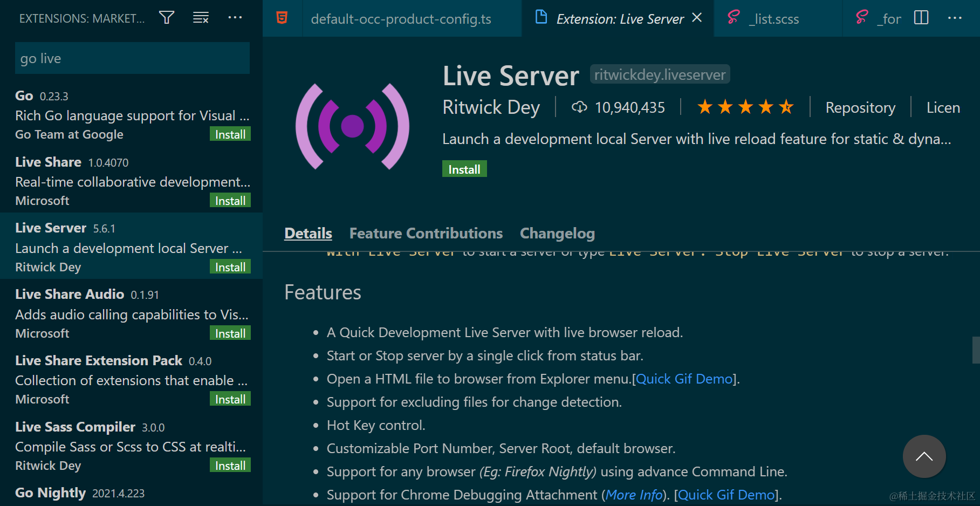Open Quick Gif Demo link for Explorer menu
This screenshot has width=980, height=506.
pos(684,379)
